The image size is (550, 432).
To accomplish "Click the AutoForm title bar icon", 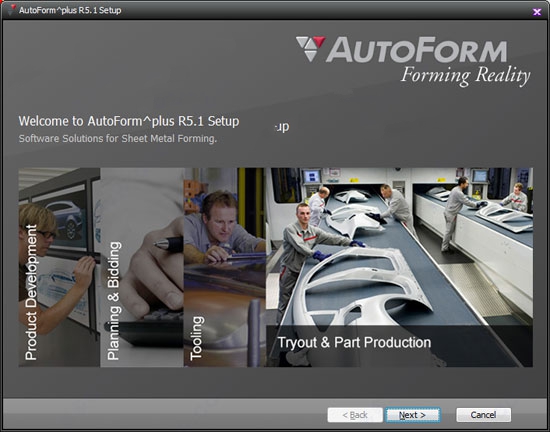I will point(12,10).
